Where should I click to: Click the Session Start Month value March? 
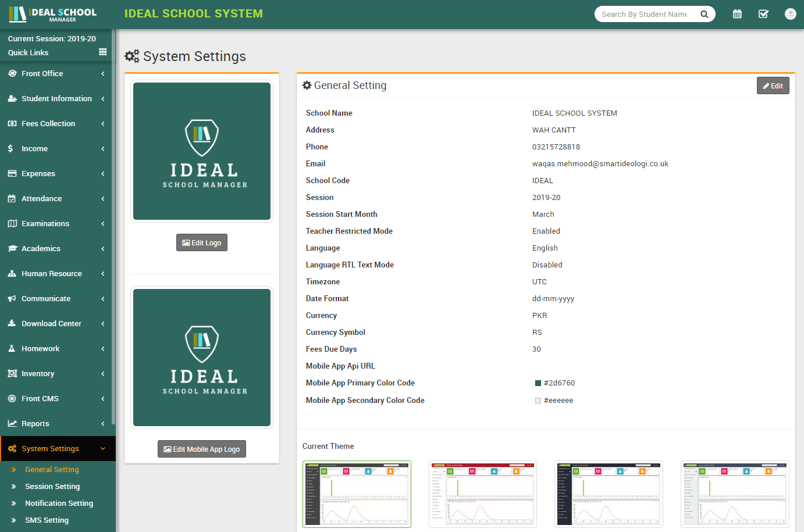point(543,214)
